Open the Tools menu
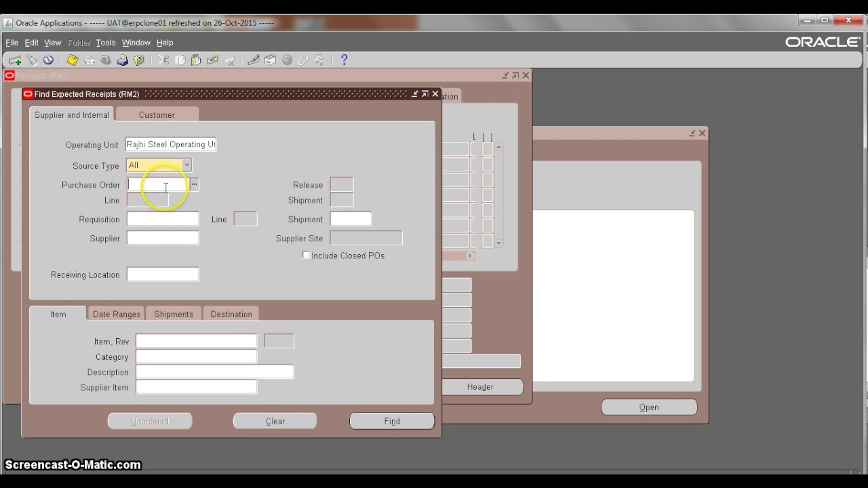Image resolution: width=868 pixels, height=488 pixels. pyautogui.click(x=105, y=43)
